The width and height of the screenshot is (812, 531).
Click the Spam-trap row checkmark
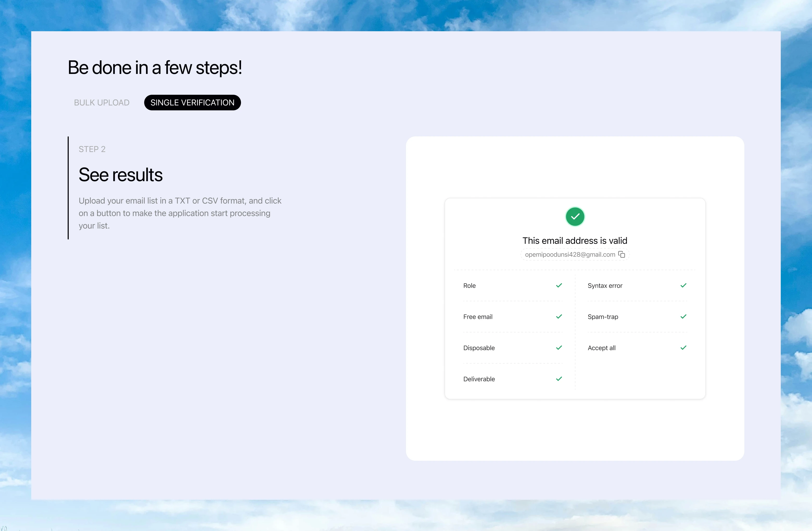coord(683,317)
